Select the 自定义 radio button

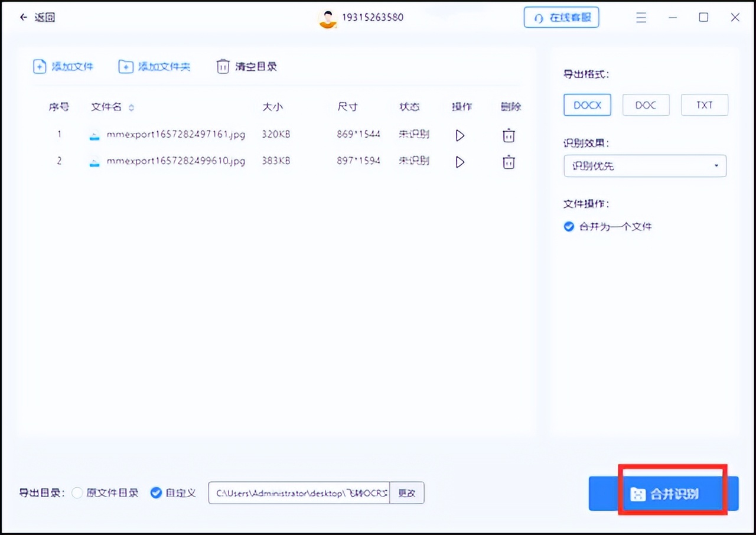155,492
